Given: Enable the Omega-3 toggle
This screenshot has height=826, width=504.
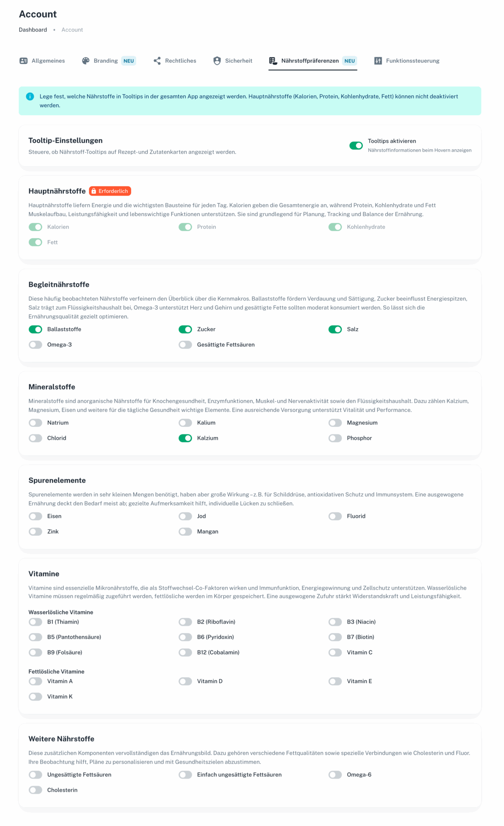Looking at the screenshot, I should (35, 345).
